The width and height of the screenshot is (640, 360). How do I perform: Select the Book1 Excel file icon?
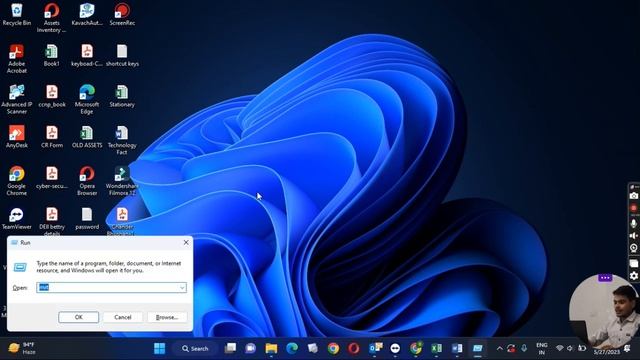(51, 56)
